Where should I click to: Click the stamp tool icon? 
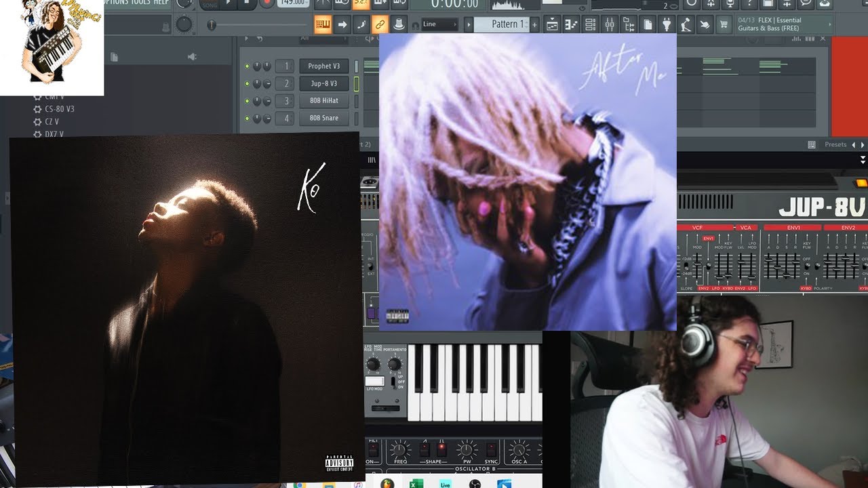click(399, 24)
